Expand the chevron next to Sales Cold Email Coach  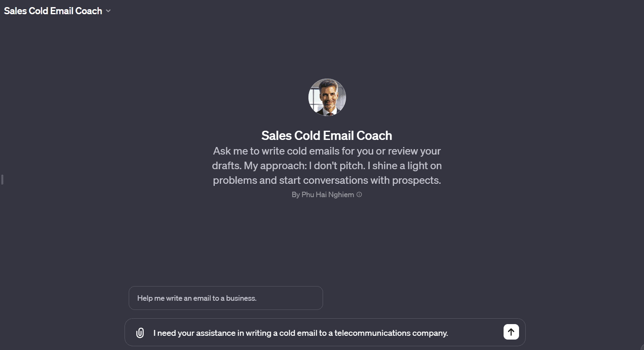pyautogui.click(x=108, y=11)
